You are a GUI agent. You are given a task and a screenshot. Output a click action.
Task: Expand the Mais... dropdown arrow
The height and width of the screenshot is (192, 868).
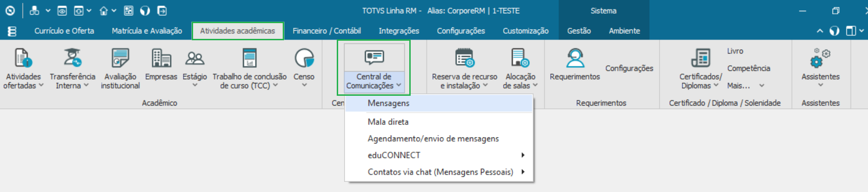coord(762,86)
